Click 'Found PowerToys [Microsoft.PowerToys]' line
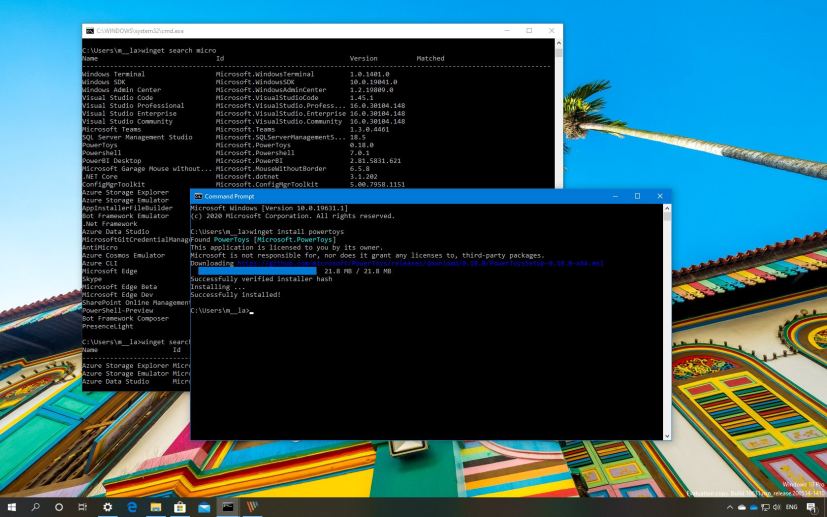827x517 pixels. pos(263,240)
